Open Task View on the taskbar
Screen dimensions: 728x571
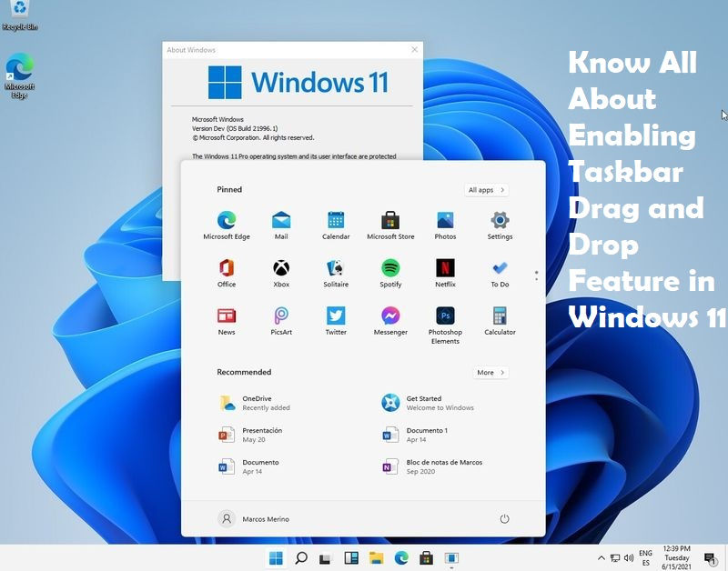(x=325, y=558)
